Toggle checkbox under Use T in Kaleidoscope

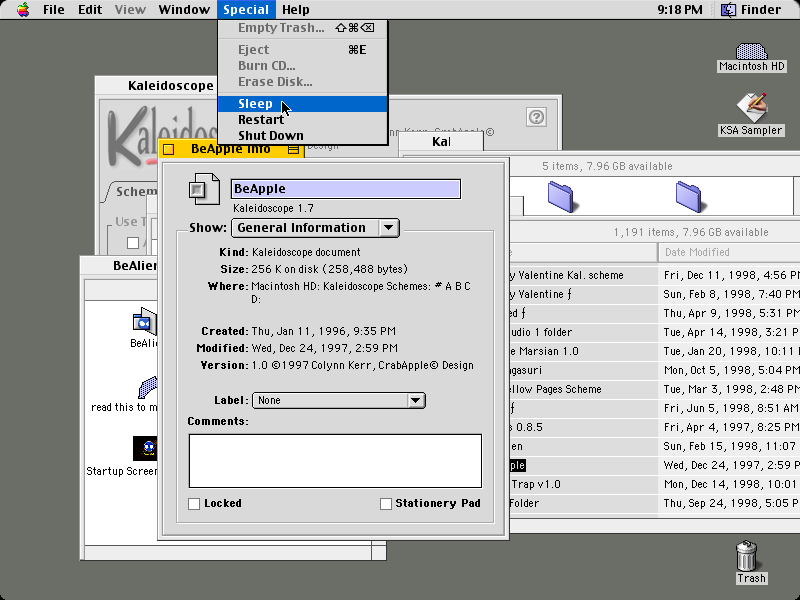(x=133, y=243)
